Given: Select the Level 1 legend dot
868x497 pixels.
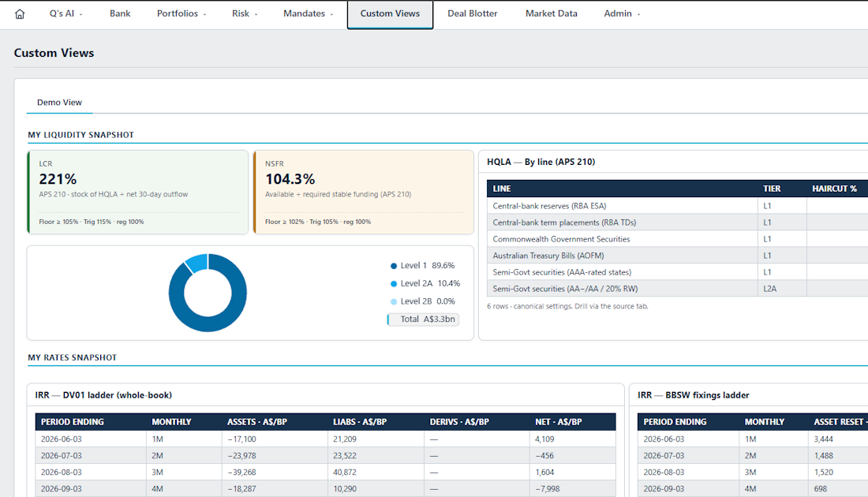Looking at the screenshot, I should pos(394,266).
